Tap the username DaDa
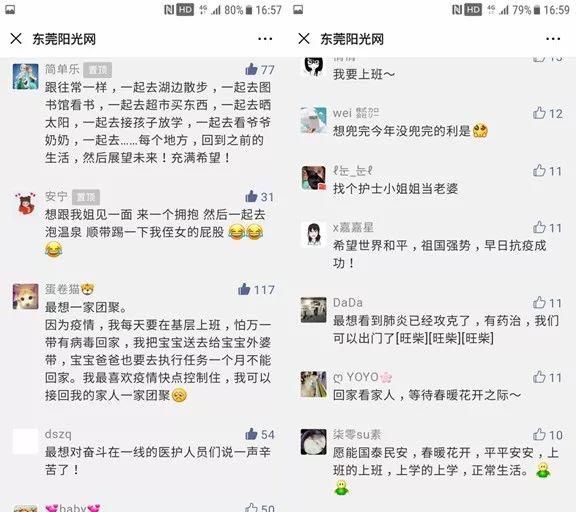 pyautogui.click(x=348, y=303)
